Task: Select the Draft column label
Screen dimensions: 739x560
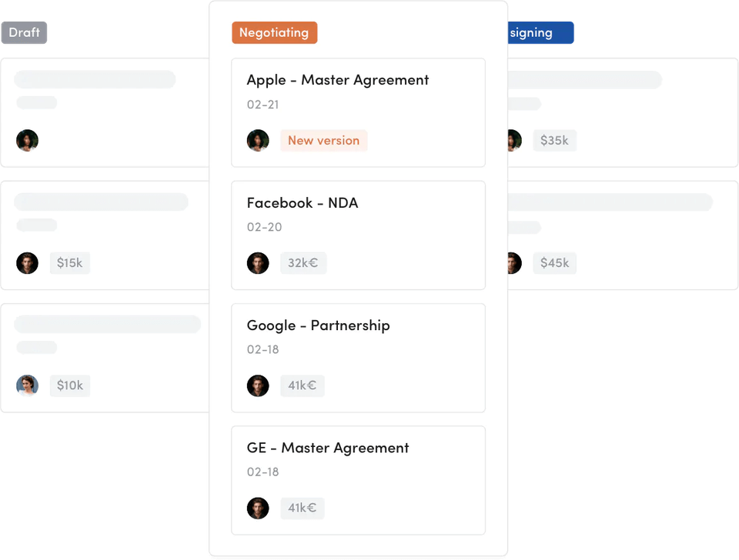Action: [x=25, y=33]
